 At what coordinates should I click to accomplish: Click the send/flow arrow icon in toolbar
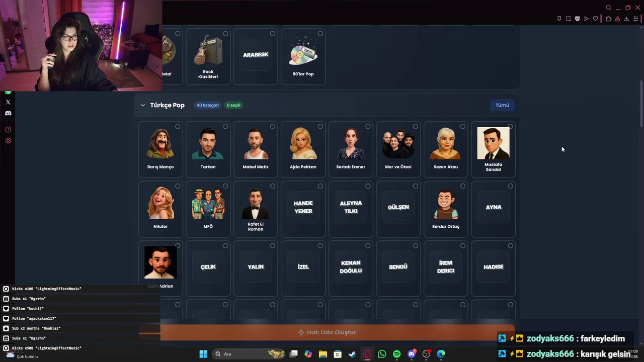(x=586, y=19)
